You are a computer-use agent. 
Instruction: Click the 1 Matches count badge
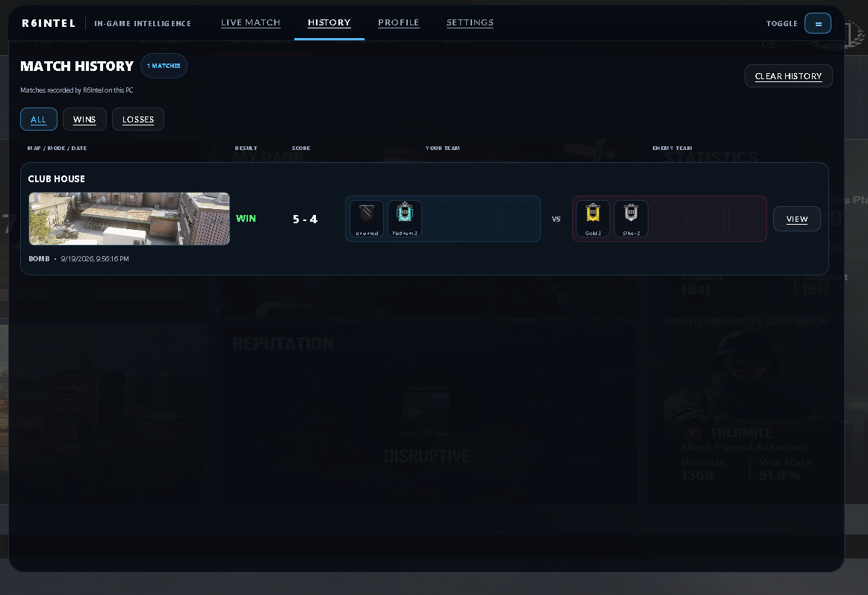[164, 66]
